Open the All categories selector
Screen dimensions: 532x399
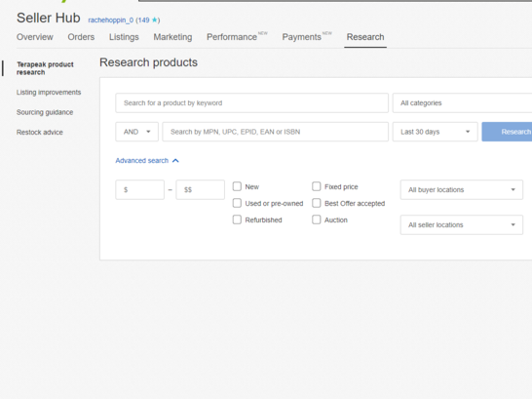(x=462, y=102)
